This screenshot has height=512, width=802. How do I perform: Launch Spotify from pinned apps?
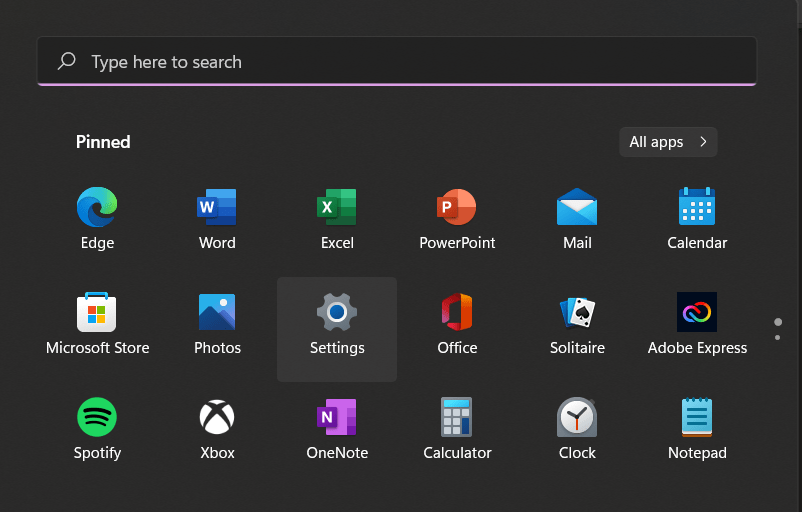[x=97, y=418]
